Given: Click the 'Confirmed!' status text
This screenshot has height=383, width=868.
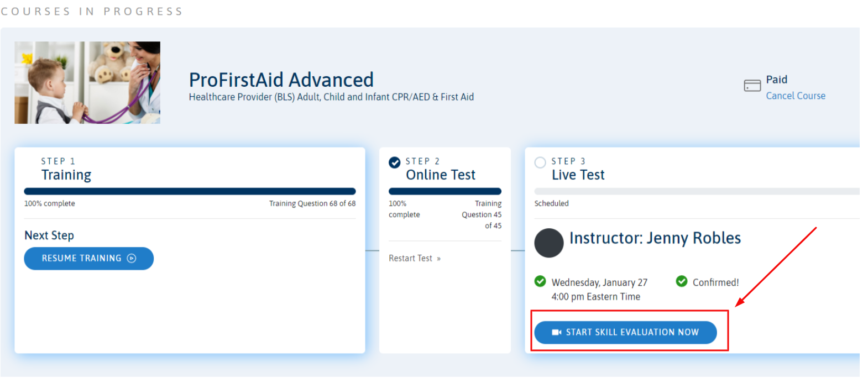Looking at the screenshot, I should click(x=716, y=282).
